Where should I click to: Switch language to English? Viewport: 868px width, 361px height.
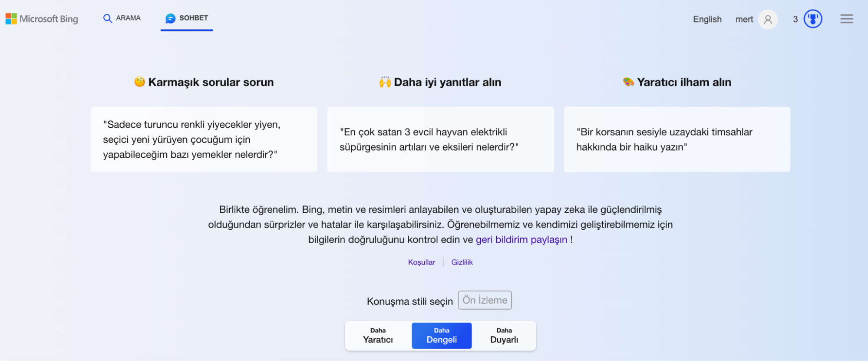click(707, 19)
